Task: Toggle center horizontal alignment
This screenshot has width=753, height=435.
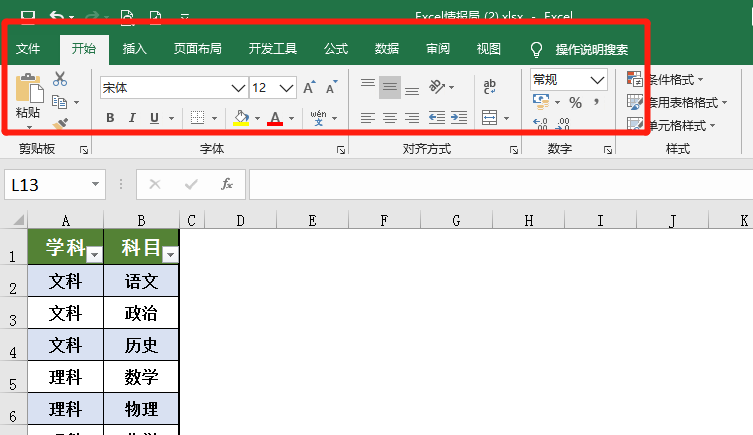Action: pyautogui.click(x=389, y=118)
